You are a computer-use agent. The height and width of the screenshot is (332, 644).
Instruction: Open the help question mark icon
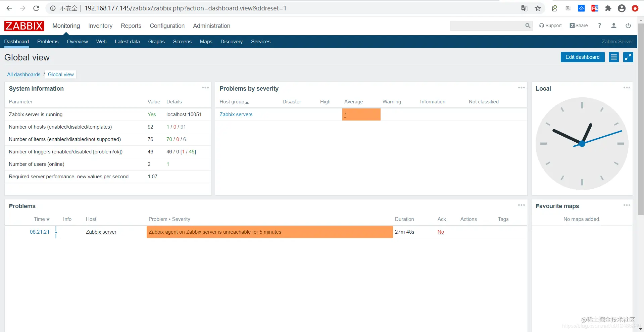(x=599, y=26)
